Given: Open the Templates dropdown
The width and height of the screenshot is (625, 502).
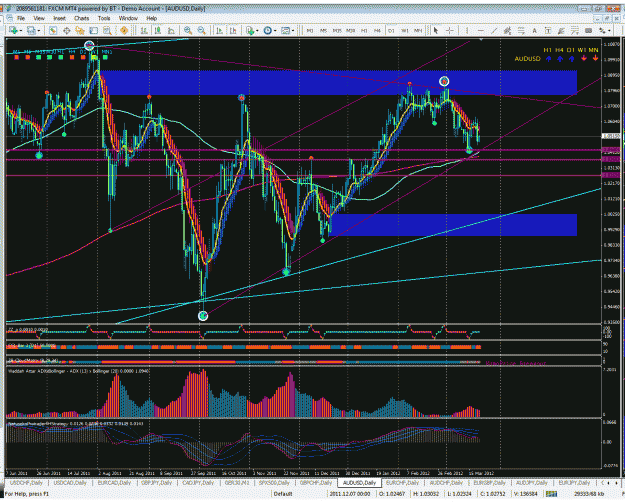Looking at the screenshot, I should 285,30.
